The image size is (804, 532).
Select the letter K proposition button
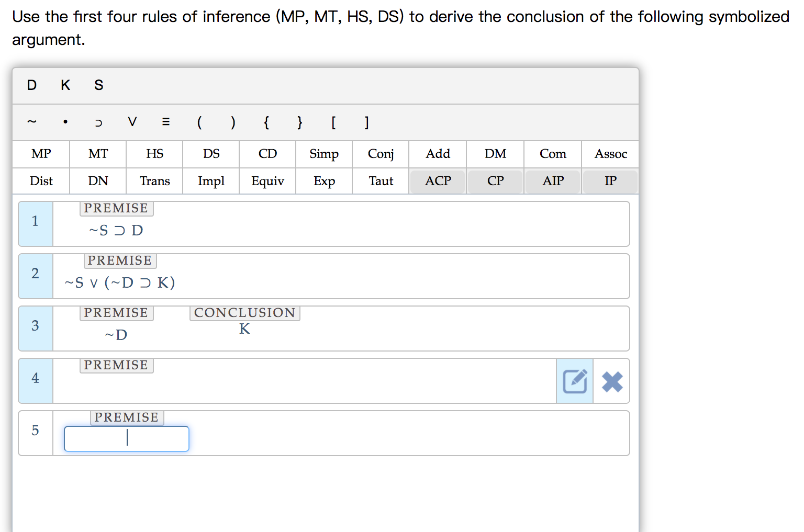pos(65,85)
